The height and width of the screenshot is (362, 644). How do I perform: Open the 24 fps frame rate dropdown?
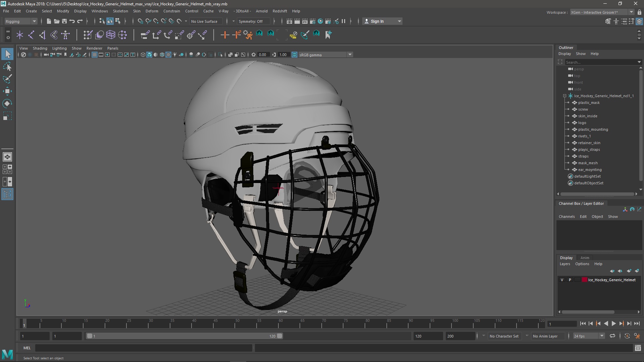click(x=589, y=336)
